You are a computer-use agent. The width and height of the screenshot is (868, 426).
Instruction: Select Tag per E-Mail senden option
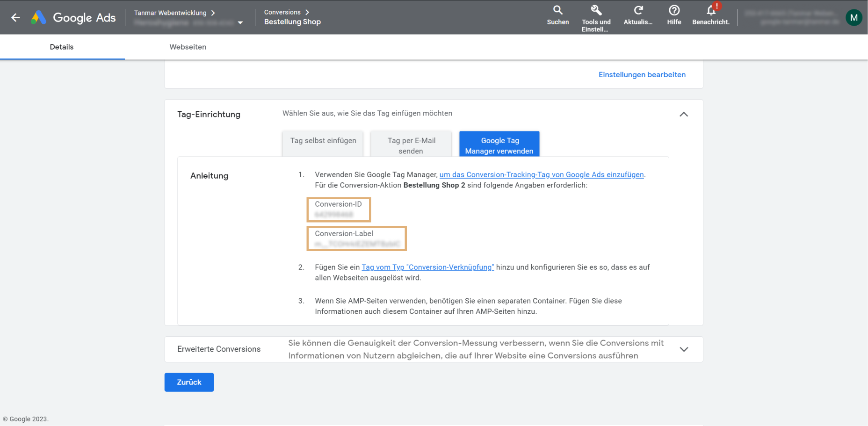coord(411,144)
